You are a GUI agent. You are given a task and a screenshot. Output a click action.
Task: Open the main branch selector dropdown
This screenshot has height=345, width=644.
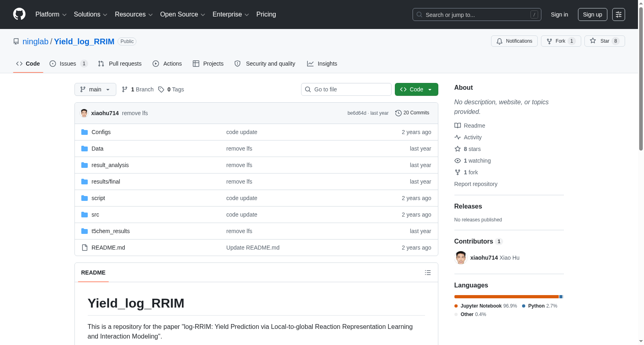click(x=95, y=89)
